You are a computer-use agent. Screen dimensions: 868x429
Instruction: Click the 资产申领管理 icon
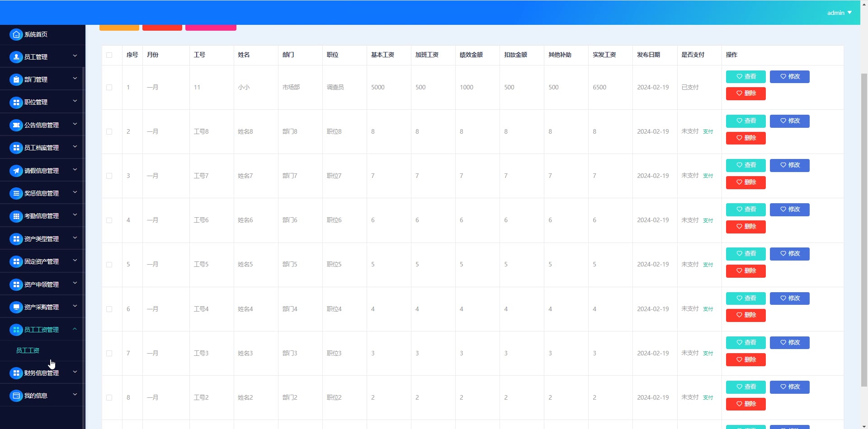click(x=16, y=284)
